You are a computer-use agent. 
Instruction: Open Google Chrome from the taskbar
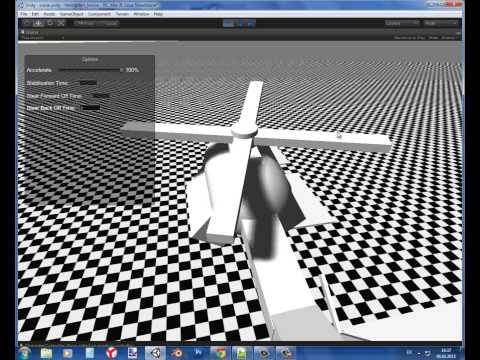point(220,353)
